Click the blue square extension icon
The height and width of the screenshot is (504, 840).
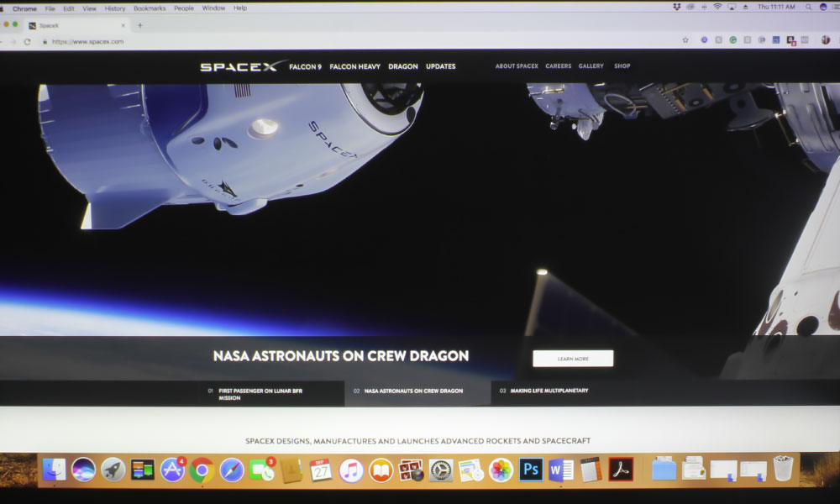tap(775, 40)
